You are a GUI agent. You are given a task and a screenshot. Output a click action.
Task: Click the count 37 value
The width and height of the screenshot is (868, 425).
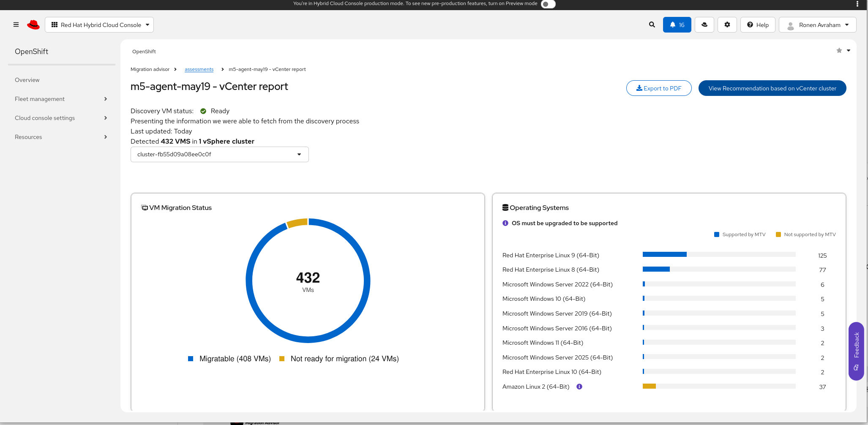click(x=822, y=387)
